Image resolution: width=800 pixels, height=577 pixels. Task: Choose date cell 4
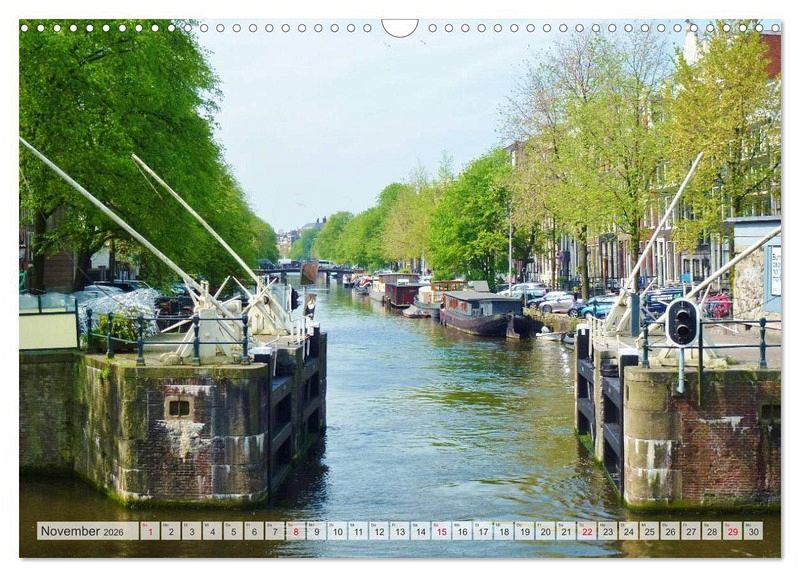point(213,531)
